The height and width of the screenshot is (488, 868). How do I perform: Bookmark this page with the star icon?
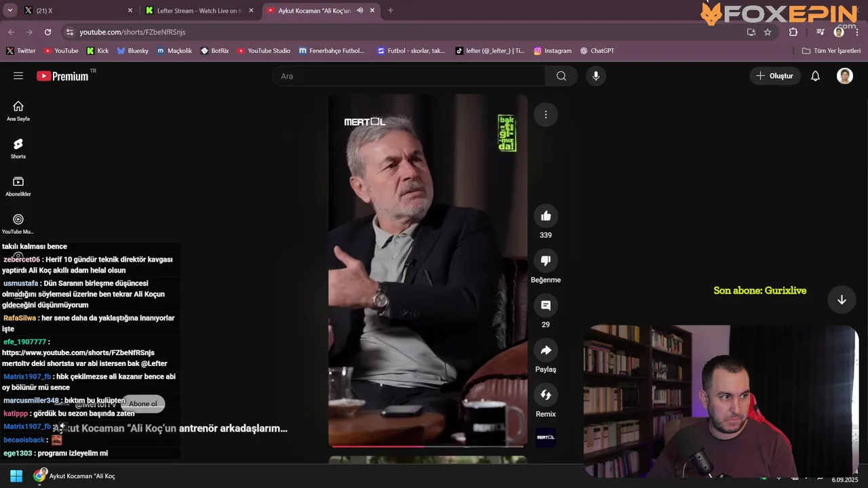click(768, 32)
